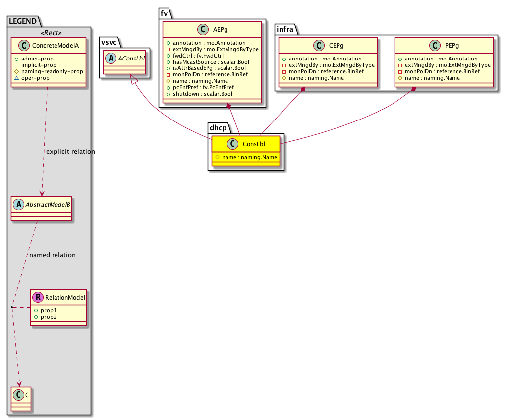This screenshot has height=420, width=508.
Task: Click the green circle beside admin-prop
Action: 16,59
